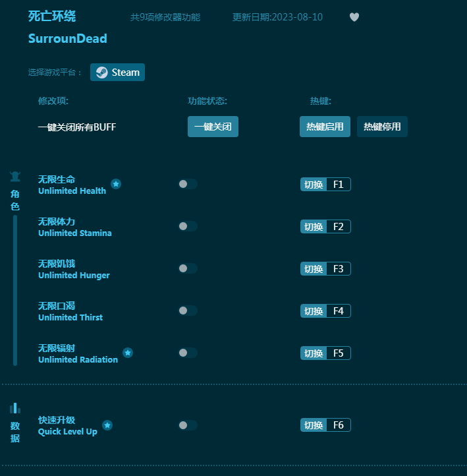Click the F2 hotkey field
The width and height of the screenshot is (467, 476).
coord(339,227)
